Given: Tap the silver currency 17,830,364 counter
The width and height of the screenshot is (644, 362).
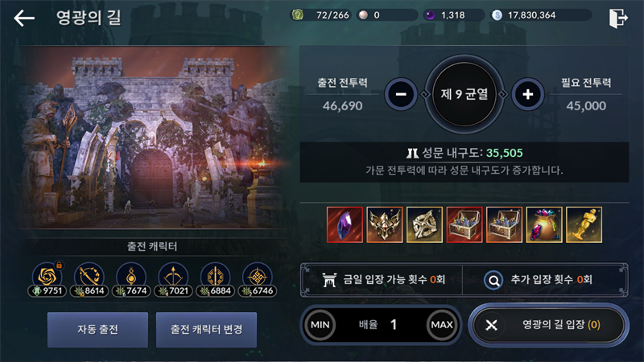Looking at the screenshot, I should pos(541,15).
